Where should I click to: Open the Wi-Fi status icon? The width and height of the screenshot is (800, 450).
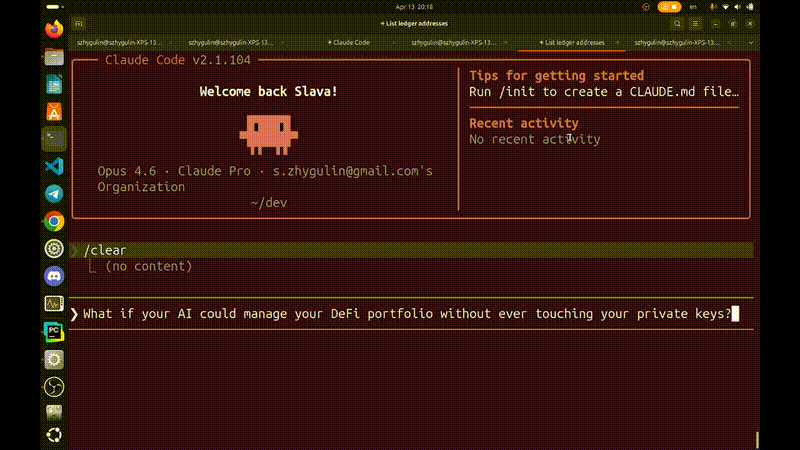coord(726,7)
